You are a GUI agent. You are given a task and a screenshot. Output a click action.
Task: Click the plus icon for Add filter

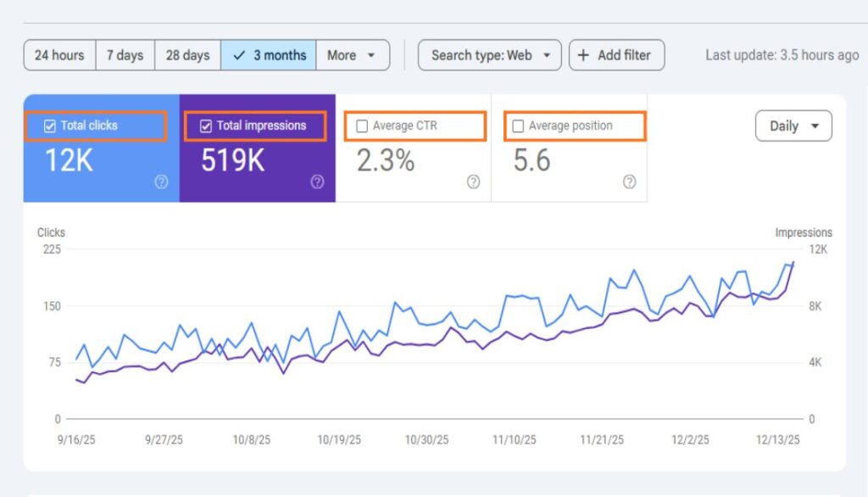(583, 55)
